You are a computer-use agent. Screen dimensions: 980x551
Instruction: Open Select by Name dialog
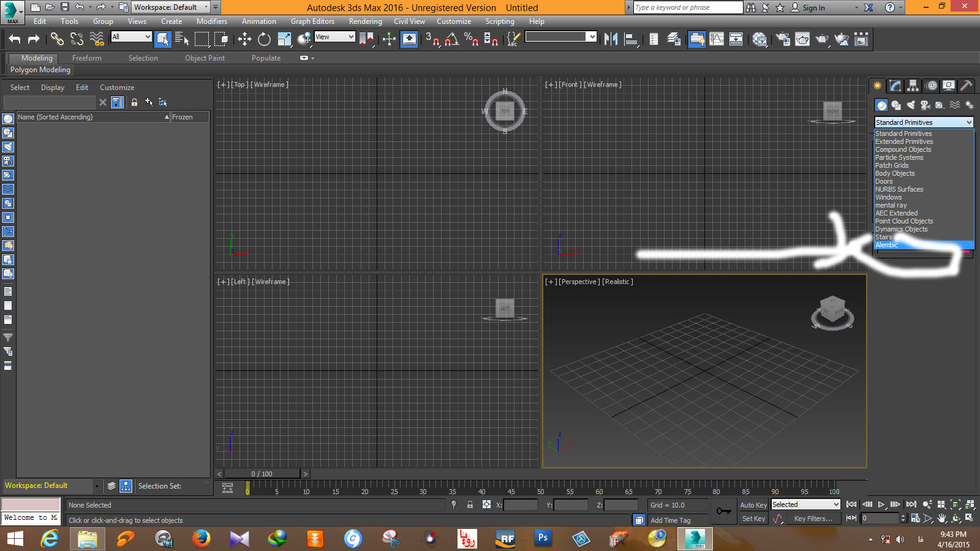click(182, 39)
